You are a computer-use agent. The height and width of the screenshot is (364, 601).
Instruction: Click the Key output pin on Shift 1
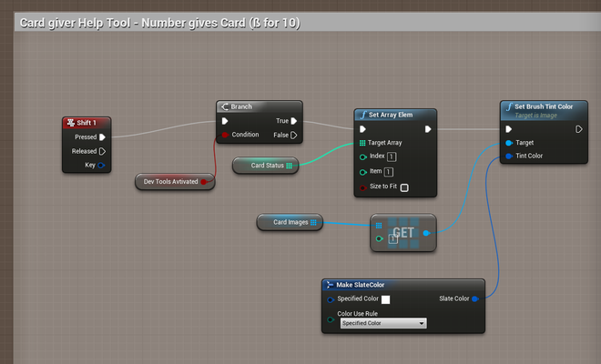pos(101,165)
